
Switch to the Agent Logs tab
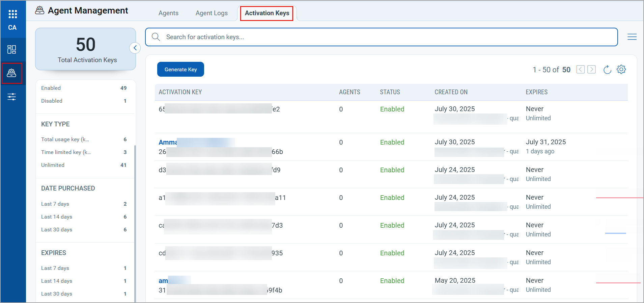pyautogui.click(x=212, y=13)
